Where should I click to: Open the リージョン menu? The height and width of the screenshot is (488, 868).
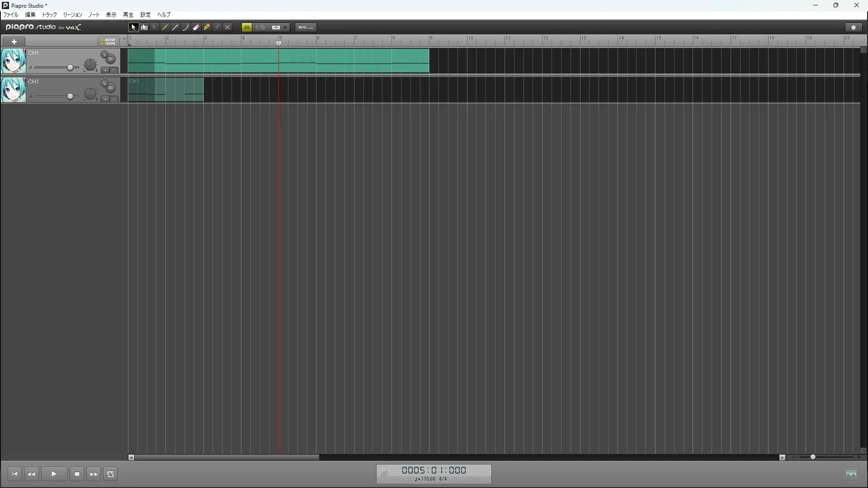coord(72,15)
